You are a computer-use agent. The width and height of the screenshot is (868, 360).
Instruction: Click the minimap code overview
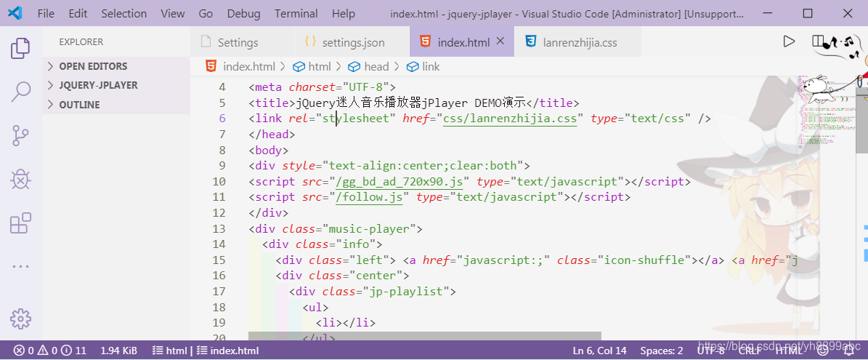pos(827,111)
